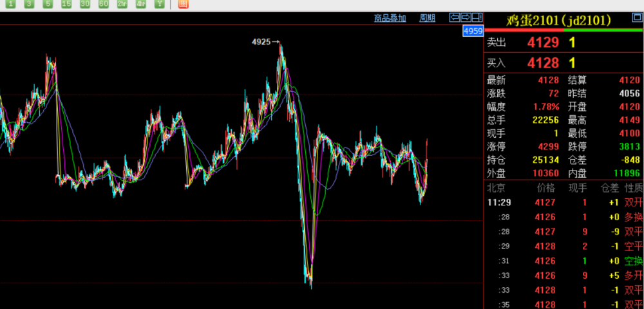Image resolution: width=644 pixels, height=309 pixels.
Task: Select the 持仓 value 25134
Action: [546, 160]
